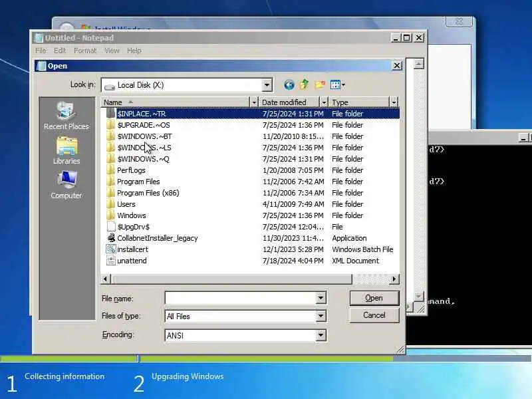Select Libraries in the places bar
Screen dimensions: 532x399
(x=66, y=151)
